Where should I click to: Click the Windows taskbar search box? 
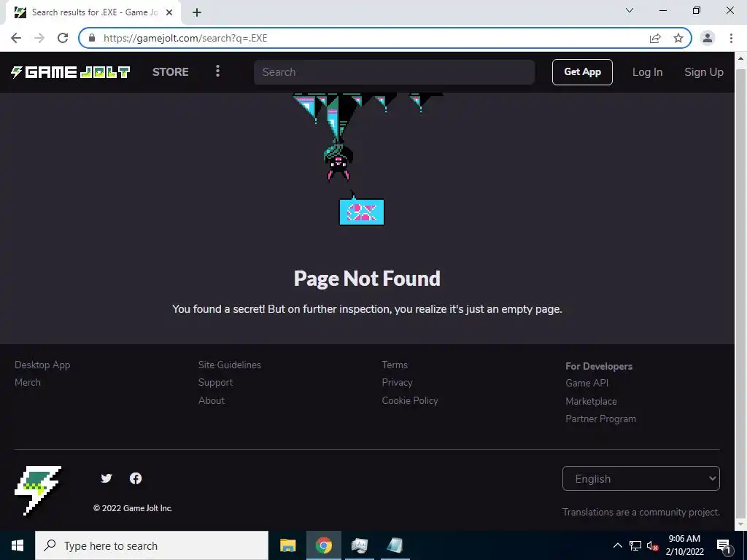point(152,545)
